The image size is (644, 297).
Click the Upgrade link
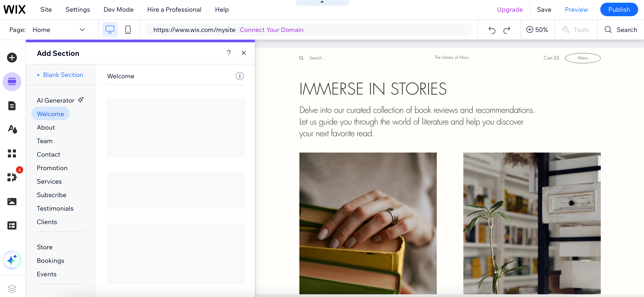click(x=510, y=9)
